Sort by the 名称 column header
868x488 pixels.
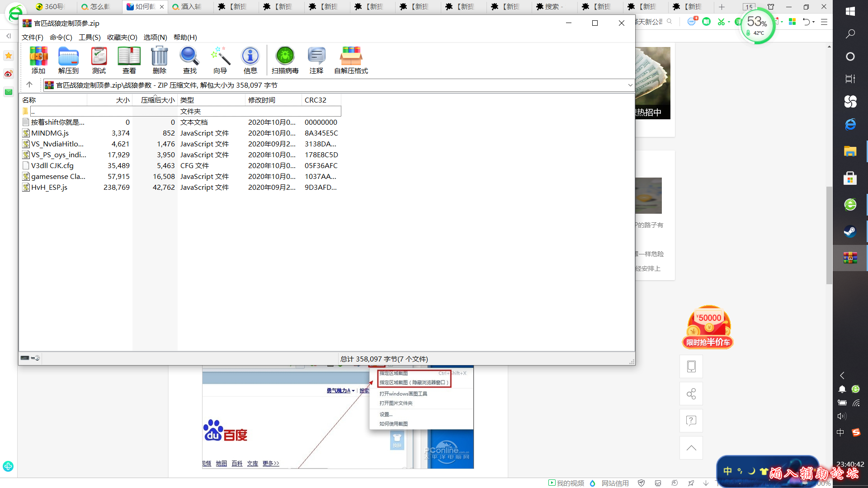[x=54, y=100]
